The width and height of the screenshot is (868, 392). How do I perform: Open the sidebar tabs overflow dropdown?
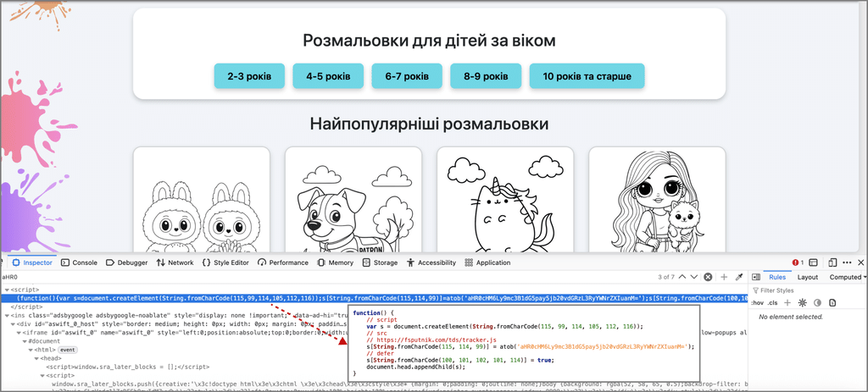pyautogui.click(x=865, y=277)
